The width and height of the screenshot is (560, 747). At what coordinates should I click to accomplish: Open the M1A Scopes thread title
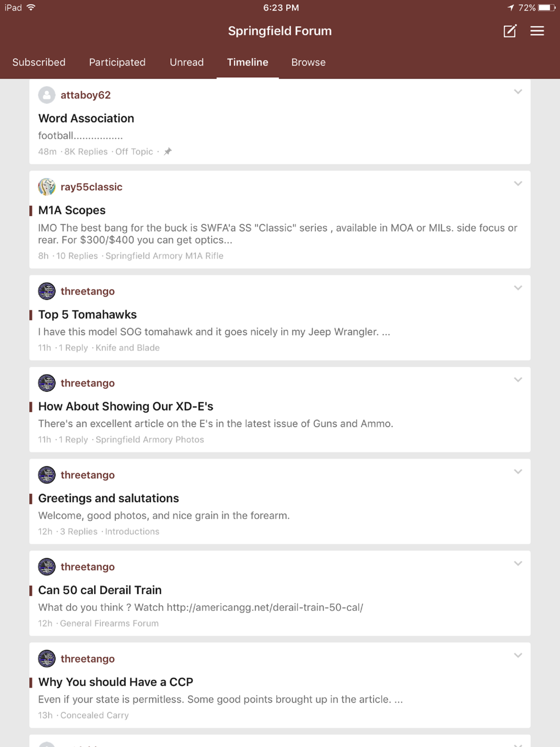click(72, 211)
